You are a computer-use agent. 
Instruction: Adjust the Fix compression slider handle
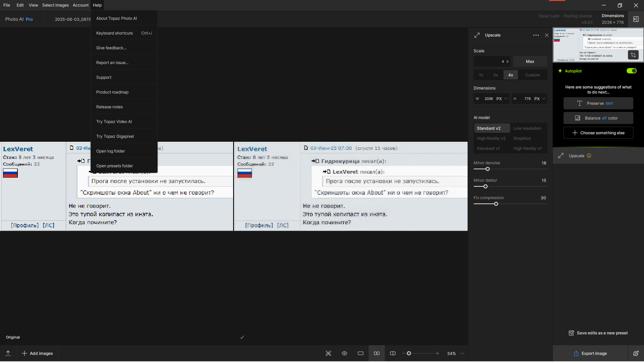point(496,204)
